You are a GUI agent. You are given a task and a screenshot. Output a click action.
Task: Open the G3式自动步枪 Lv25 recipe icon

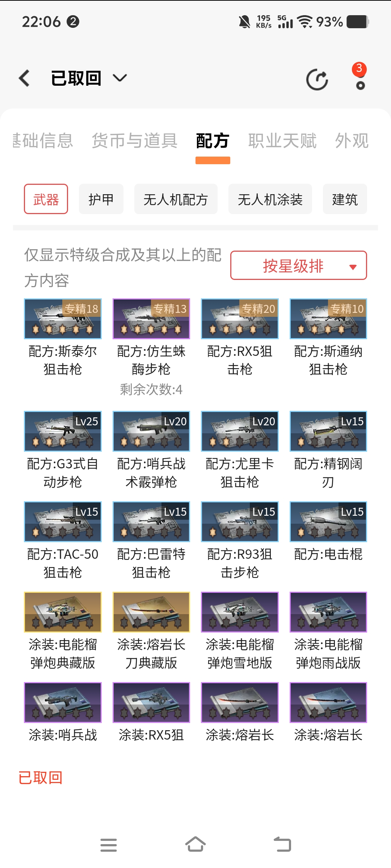coord(63,431)
